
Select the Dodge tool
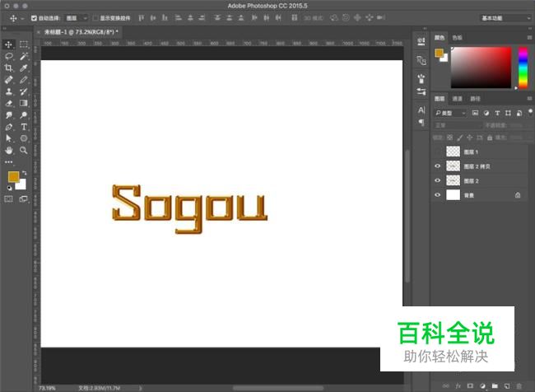click(24, 115)
